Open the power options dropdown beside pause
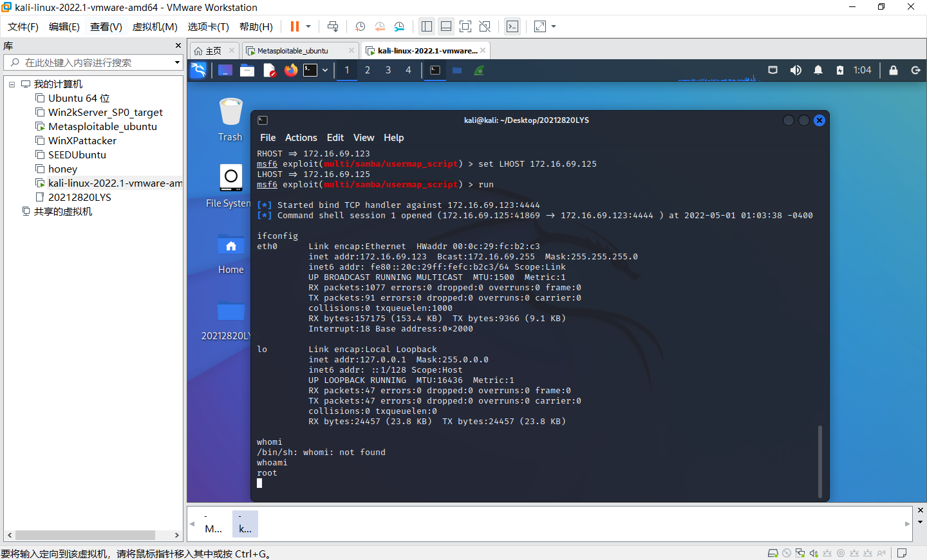Image resolution: width=927 pixels, height=560 pixels. (308, 26)
